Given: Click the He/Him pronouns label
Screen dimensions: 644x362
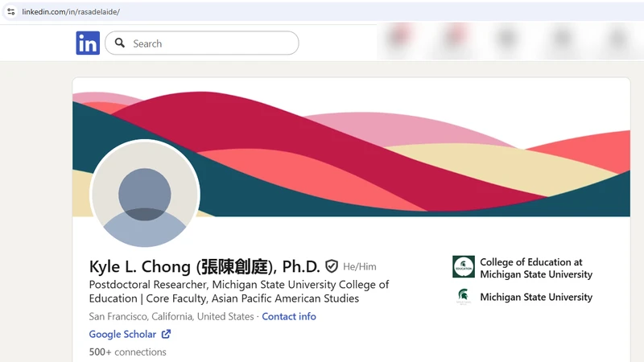Looking at the screenshot, I should [x=359, y=267].
